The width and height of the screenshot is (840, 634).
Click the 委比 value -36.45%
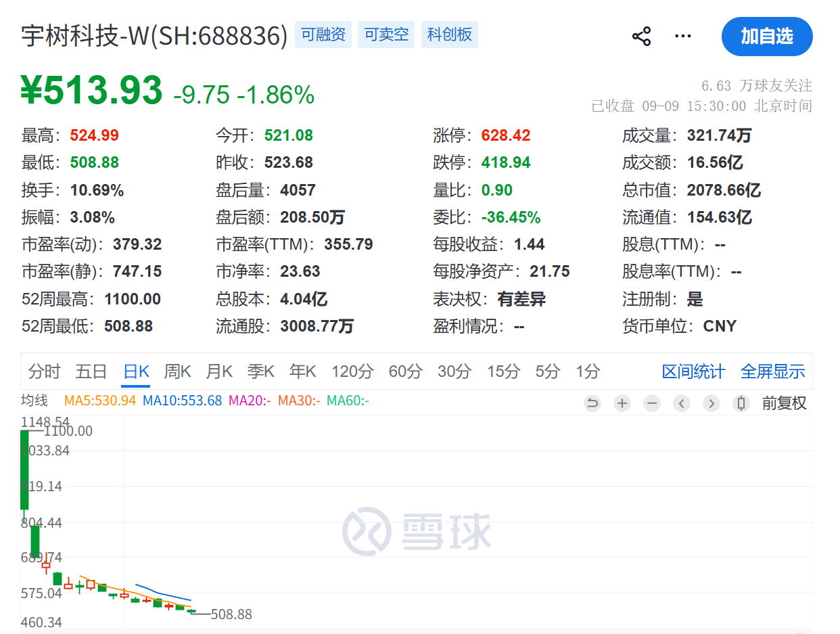tap(511, 217)
